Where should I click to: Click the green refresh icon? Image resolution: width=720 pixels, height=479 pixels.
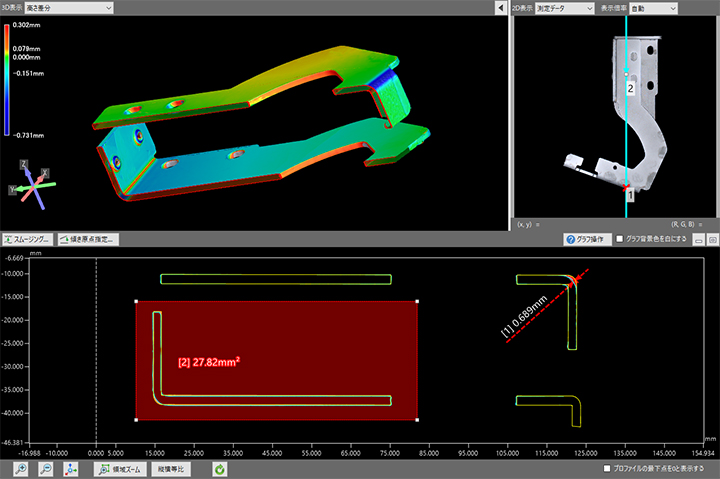219,468
